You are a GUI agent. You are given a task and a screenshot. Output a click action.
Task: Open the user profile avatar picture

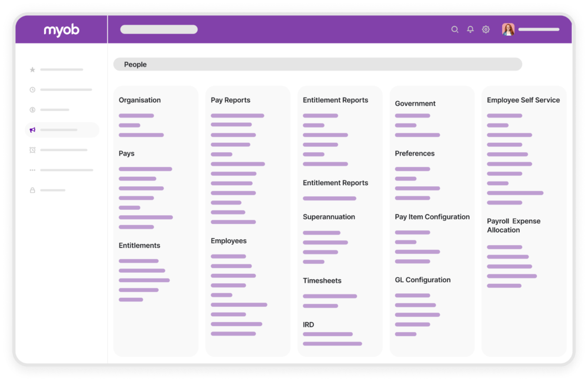(x=507, y=29)
